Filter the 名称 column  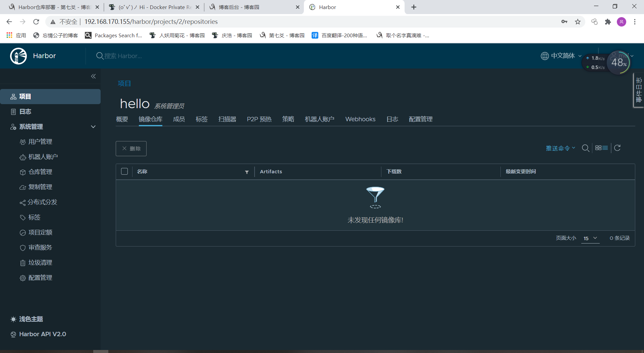tap(247, 172)
